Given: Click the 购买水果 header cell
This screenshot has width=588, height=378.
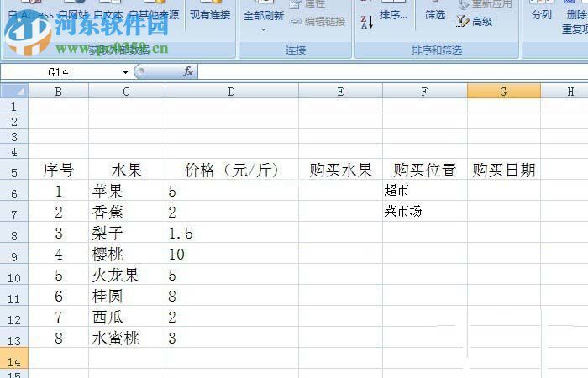Looking at the screenshot, I should [x=340, y=170].
